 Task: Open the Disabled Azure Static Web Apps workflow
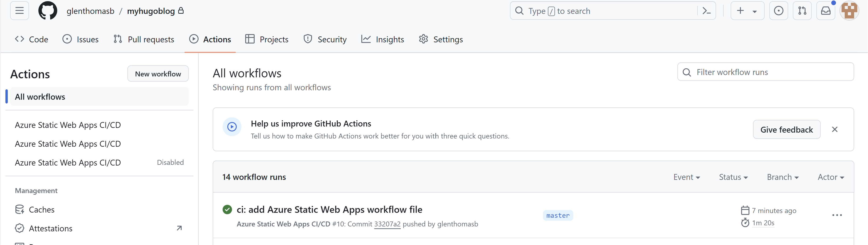click(99, 162)
